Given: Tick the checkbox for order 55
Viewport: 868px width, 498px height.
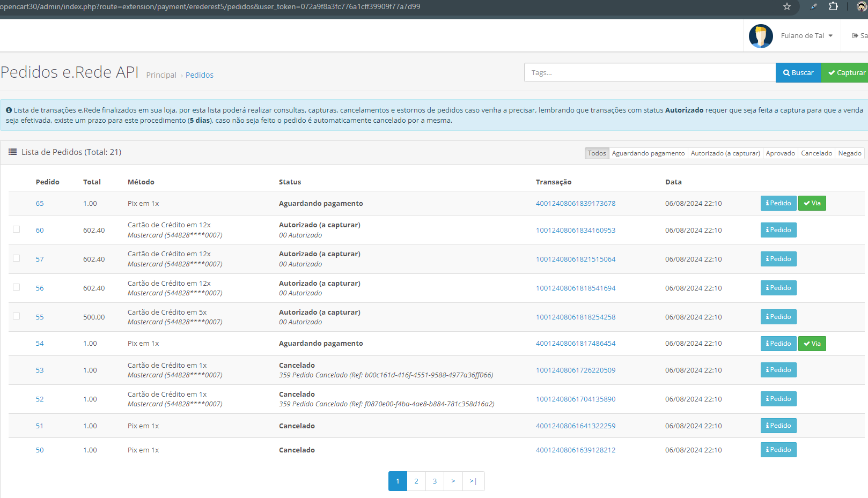Looking at the screenshot, I should pos(17,316).
